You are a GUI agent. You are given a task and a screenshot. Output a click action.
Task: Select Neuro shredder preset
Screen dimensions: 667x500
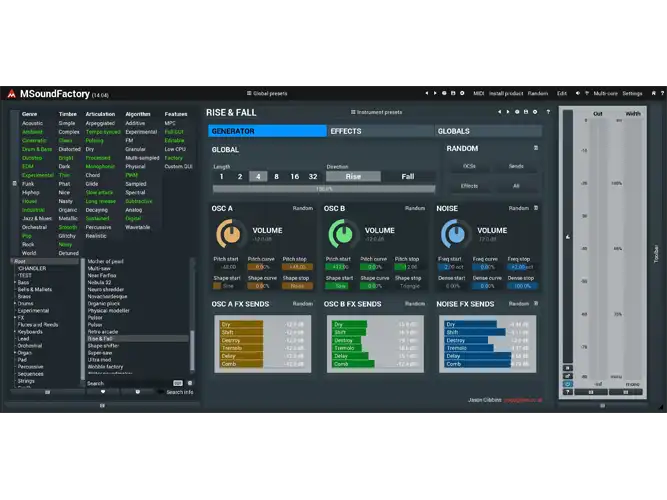coord(105,289)
